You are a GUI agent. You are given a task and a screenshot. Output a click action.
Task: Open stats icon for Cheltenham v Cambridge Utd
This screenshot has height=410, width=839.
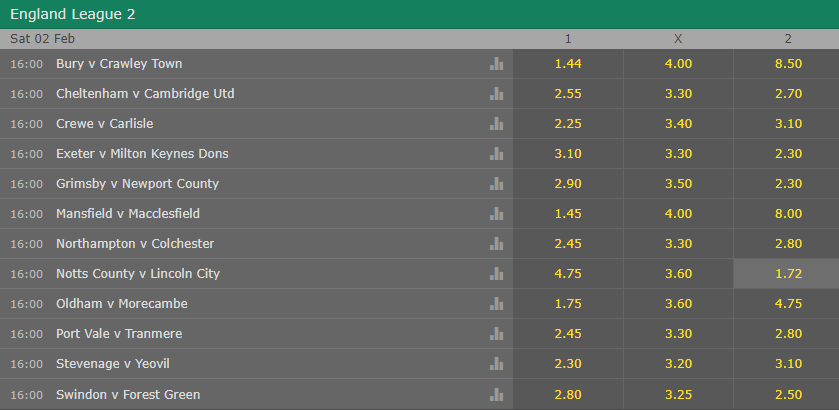(x=497, y=94)
